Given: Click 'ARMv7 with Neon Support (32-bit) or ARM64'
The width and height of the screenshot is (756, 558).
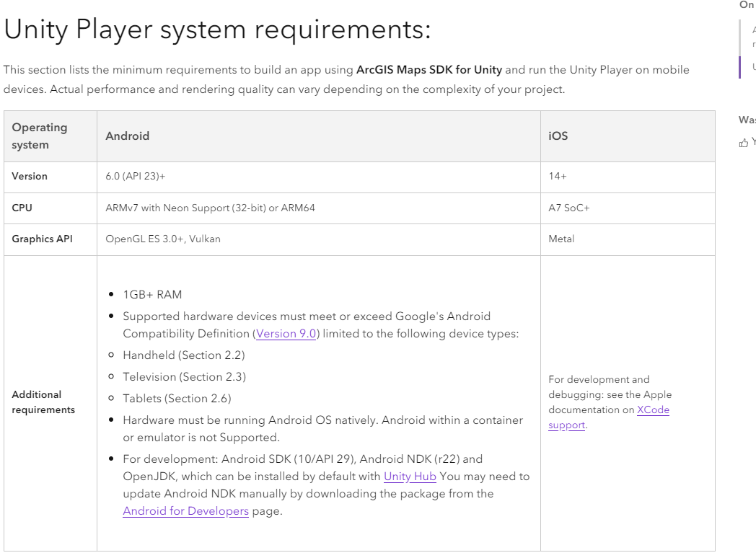Looking at the screenshot, I should (210, 208).
